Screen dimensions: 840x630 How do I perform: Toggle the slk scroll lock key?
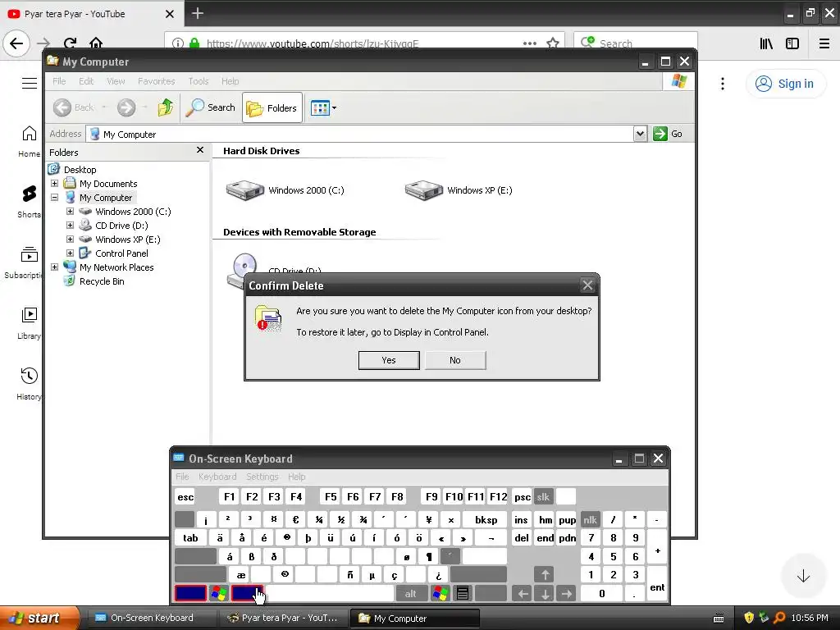(x=543, y=496)
